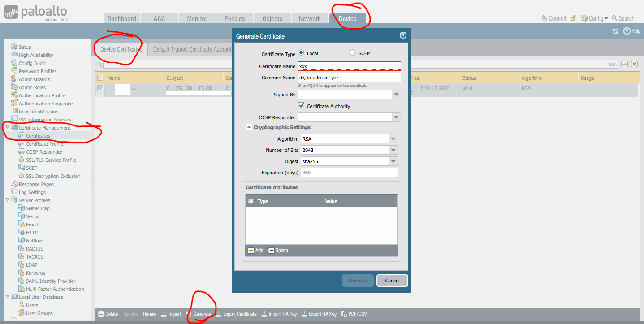Expand the Digest dropdown showing sha256
The image size is (644, 324).
click(x=393, y=161)
